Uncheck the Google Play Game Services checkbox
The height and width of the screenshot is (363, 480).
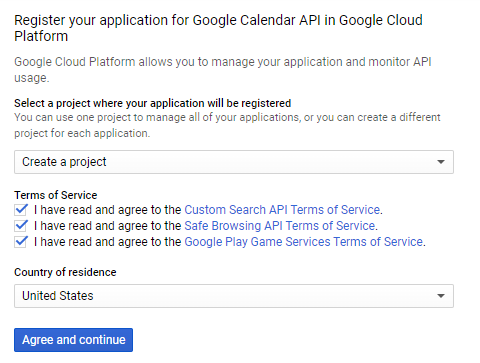(x=21, y=242)
